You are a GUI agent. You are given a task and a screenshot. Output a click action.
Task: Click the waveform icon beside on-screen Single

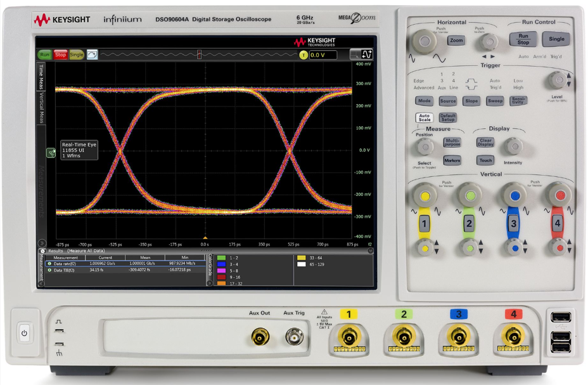tap(93, 55)
